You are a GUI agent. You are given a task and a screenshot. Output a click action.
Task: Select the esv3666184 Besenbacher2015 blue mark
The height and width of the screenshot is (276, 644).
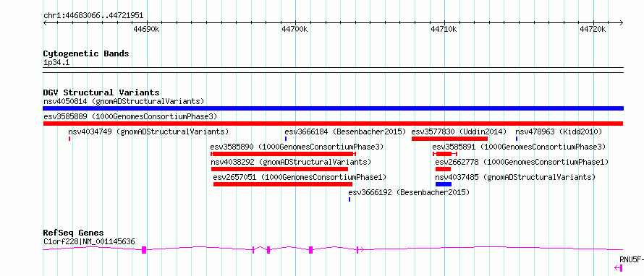pyautogui.click(x=286, y=139)
